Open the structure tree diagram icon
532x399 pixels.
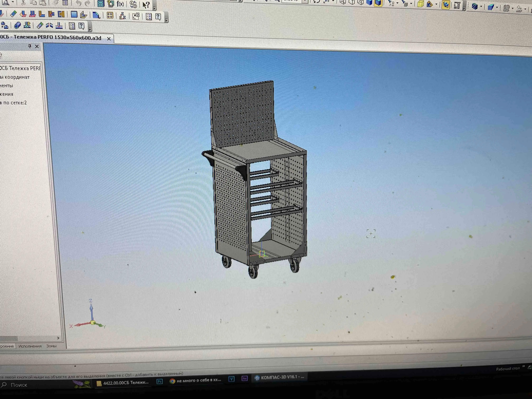click(x=123, y=16)
